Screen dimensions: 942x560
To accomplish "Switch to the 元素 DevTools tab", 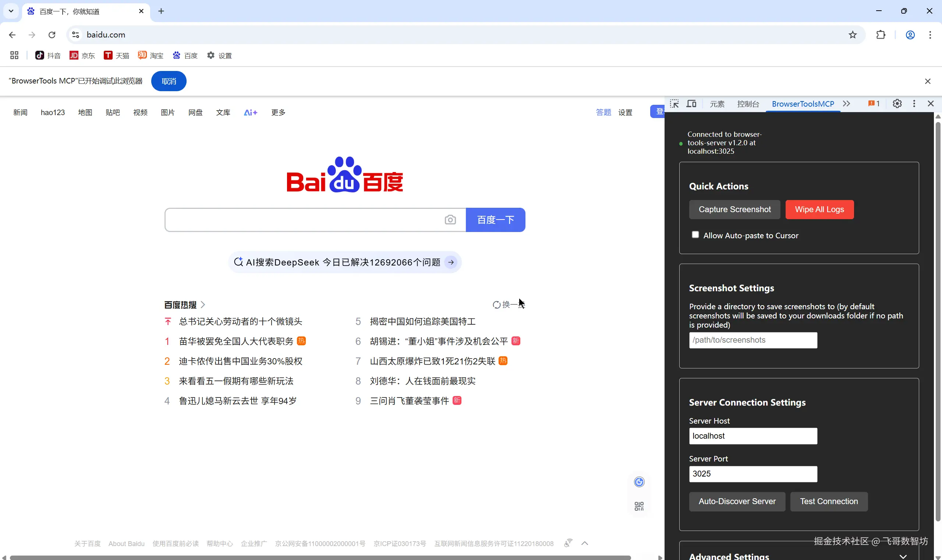I will pyautogui.click(x=717, y=104).
